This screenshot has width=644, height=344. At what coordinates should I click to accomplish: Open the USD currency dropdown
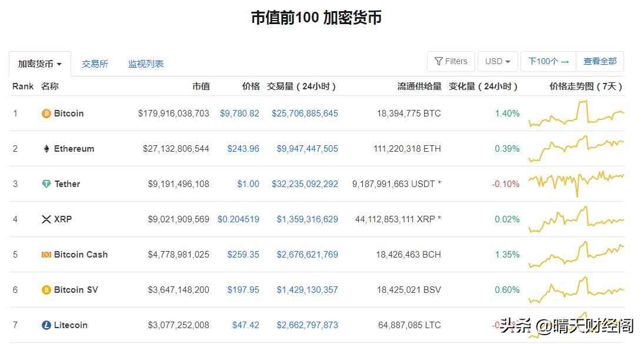pyautogui.click(x=498, y=62)
